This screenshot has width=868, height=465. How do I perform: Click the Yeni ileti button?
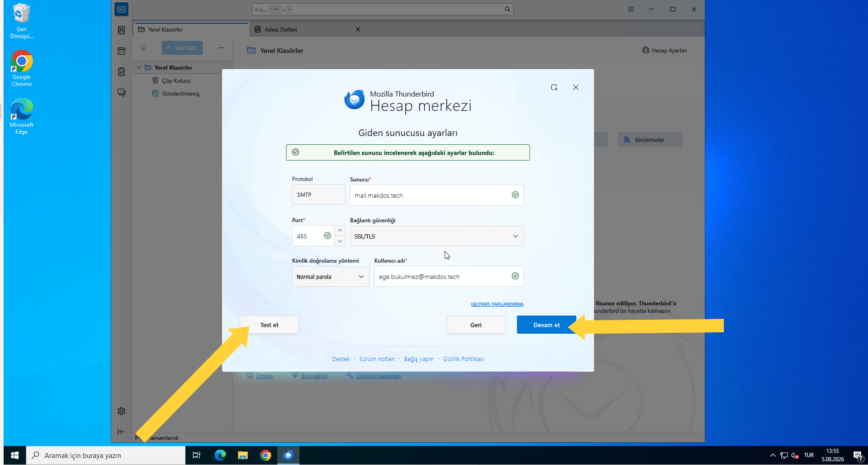[x=182, y=48]
